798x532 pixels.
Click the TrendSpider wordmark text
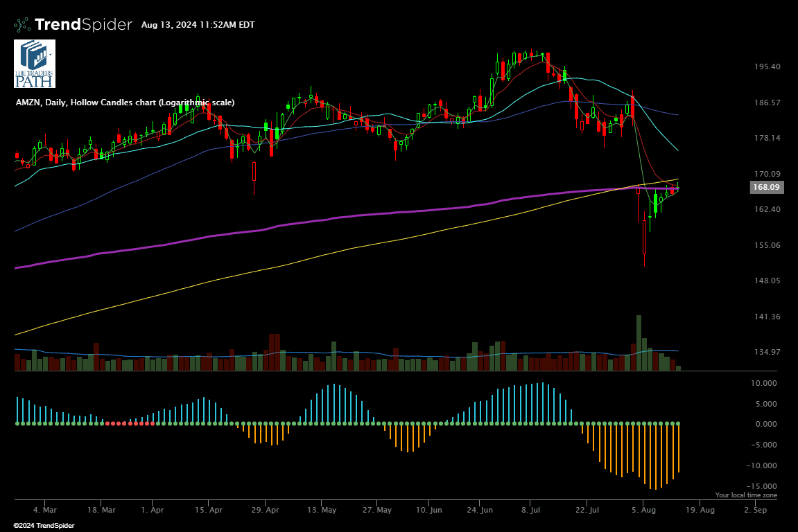coord(83,25)
